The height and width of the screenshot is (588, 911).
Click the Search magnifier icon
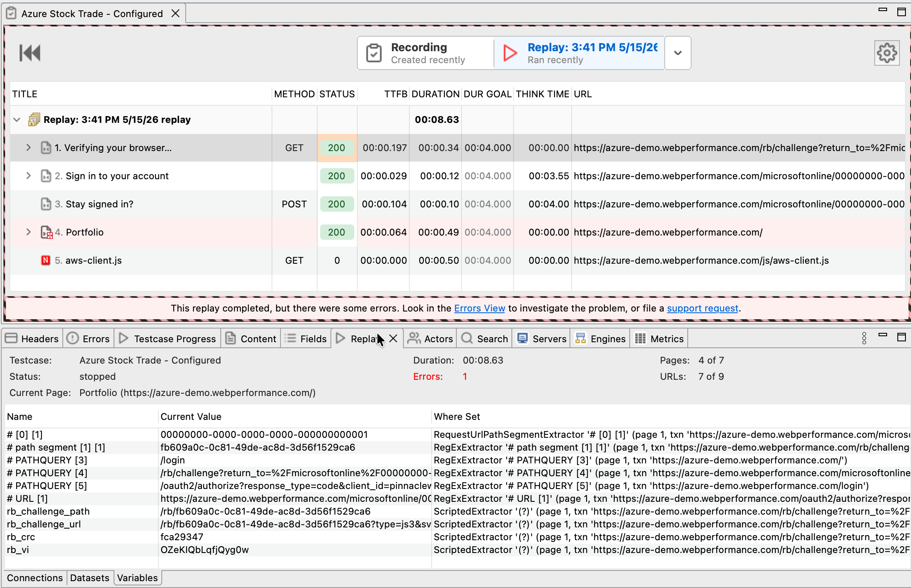pyautogui.click(x=467, y=338)
